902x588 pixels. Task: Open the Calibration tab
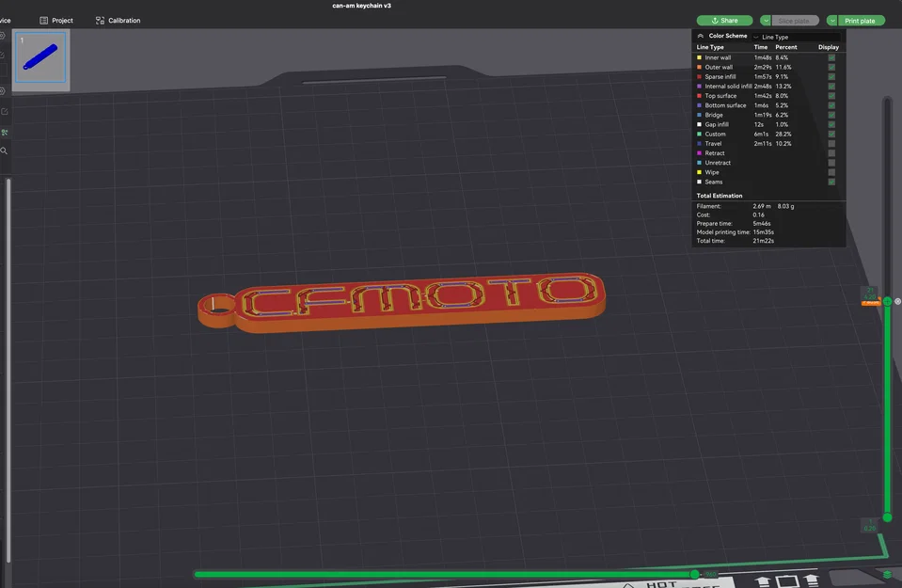tap(118, 20)
